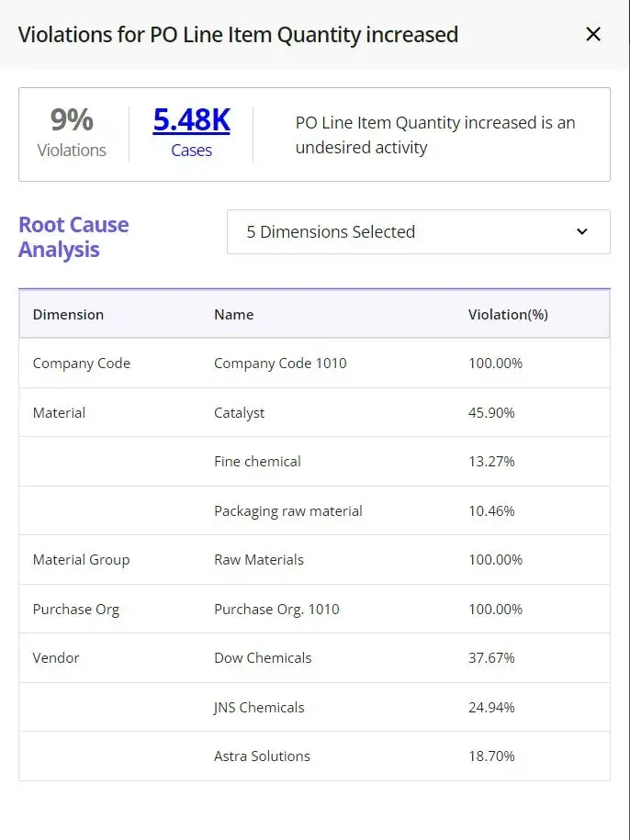Select the Raw Materials group row
This screenshot has width=630, height=840.
(x=314, y=560)
